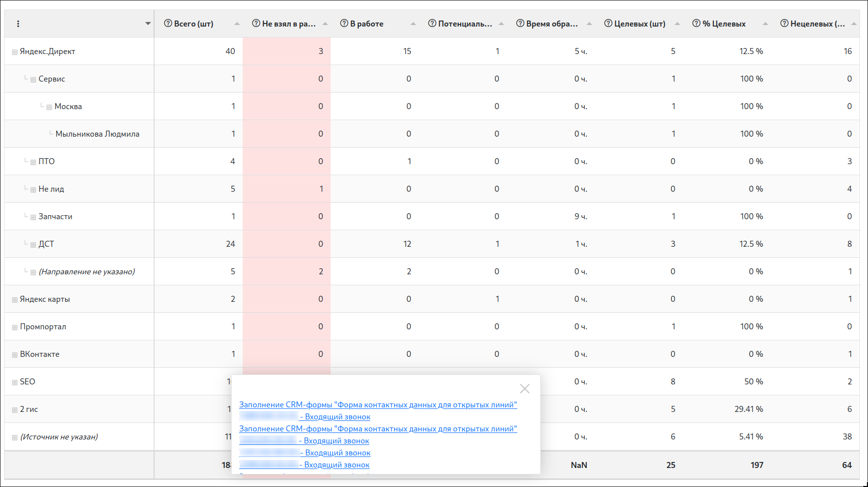
Task: Expand the Запчасти row
Action: pyautogui.click(x=34, y=217)
